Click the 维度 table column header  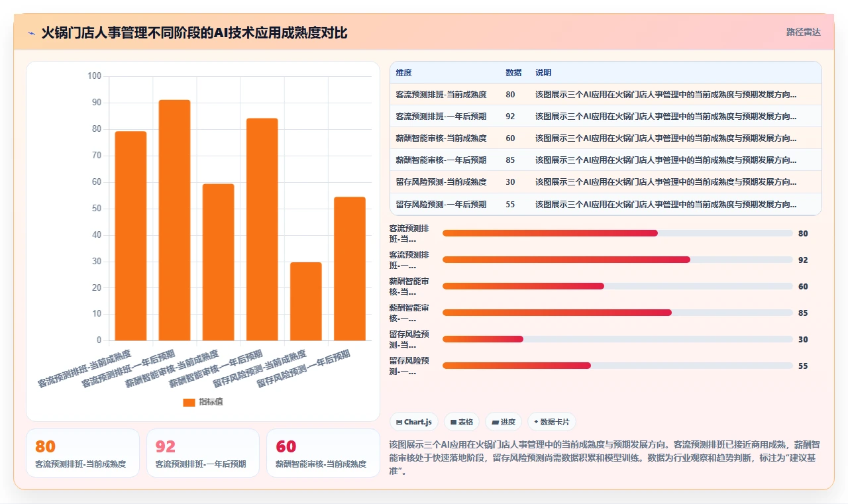point(404,73)
